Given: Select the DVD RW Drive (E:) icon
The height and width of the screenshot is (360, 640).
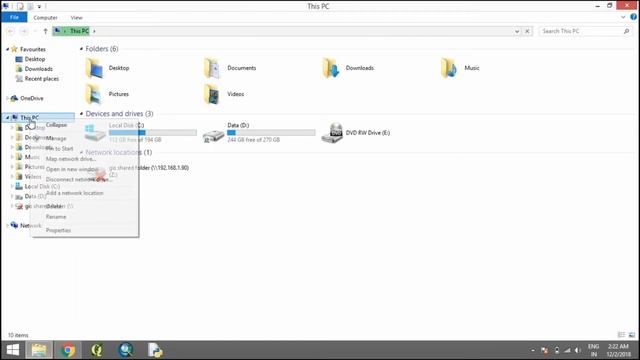Looking at the screenshot, I should 332,133.
